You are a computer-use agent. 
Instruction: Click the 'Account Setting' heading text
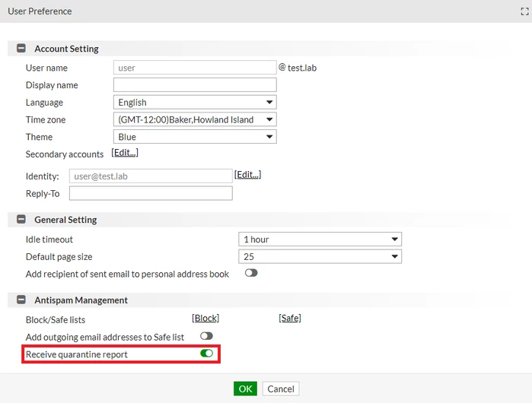66,49
